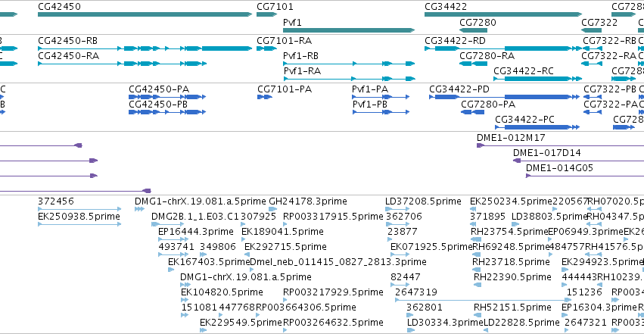
Task: Select the 23877 EST label
Action: click(403, 232)
